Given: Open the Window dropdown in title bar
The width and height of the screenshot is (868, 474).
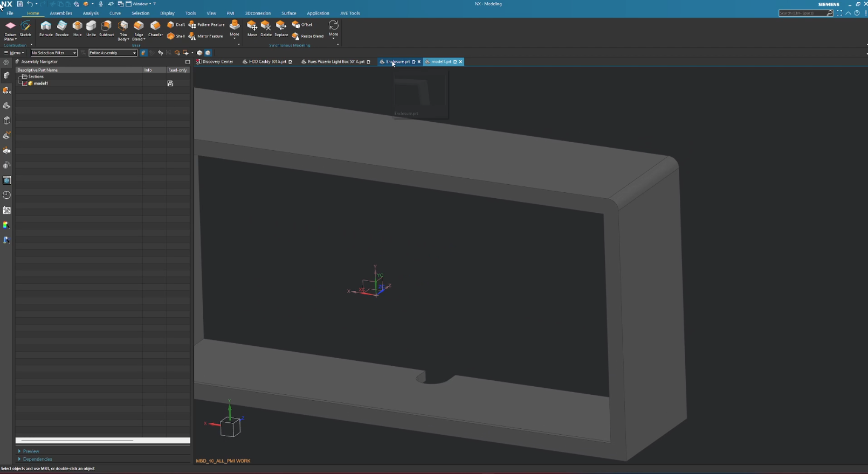Looking at the screenshot, I should (x=139, y=4).
